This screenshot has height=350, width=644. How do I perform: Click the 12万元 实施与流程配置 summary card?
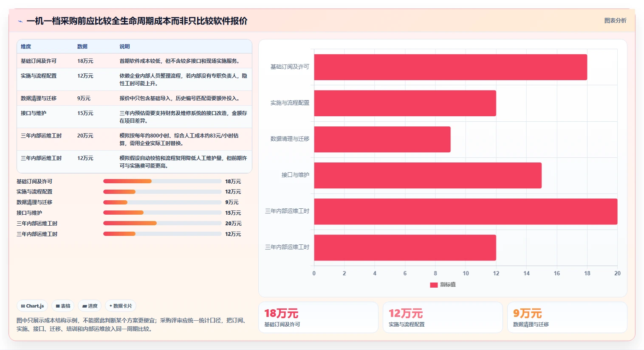(443, 317)
